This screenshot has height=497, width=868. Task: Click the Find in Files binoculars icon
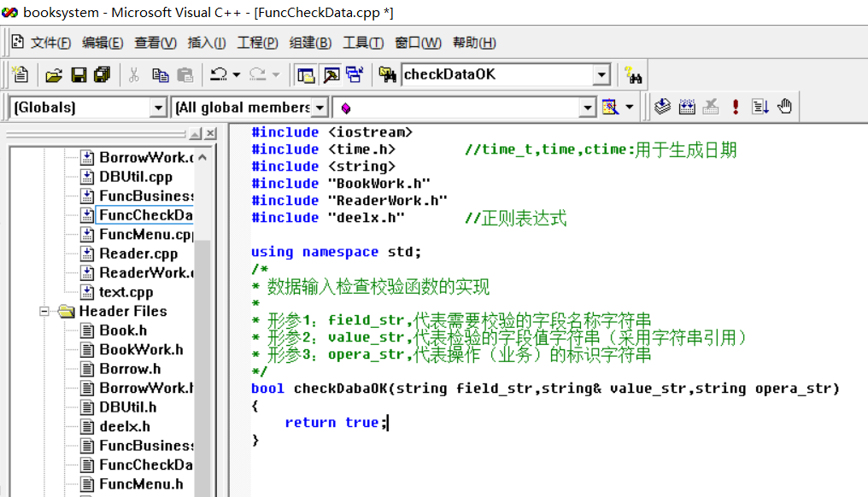point(387,74)
